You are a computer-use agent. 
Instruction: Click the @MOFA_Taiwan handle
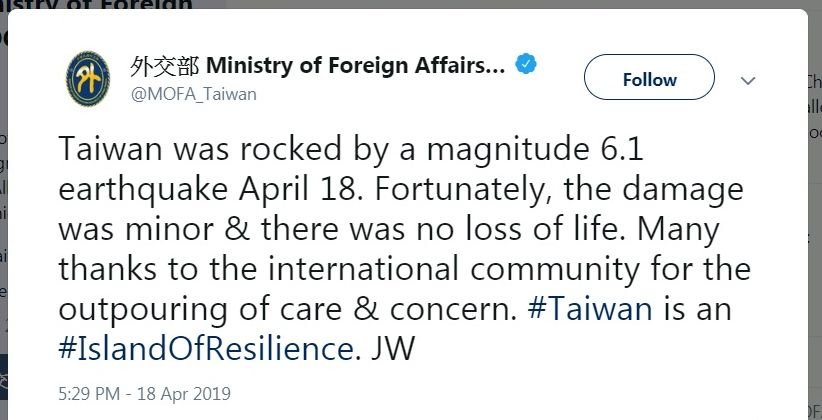[193, 94]
